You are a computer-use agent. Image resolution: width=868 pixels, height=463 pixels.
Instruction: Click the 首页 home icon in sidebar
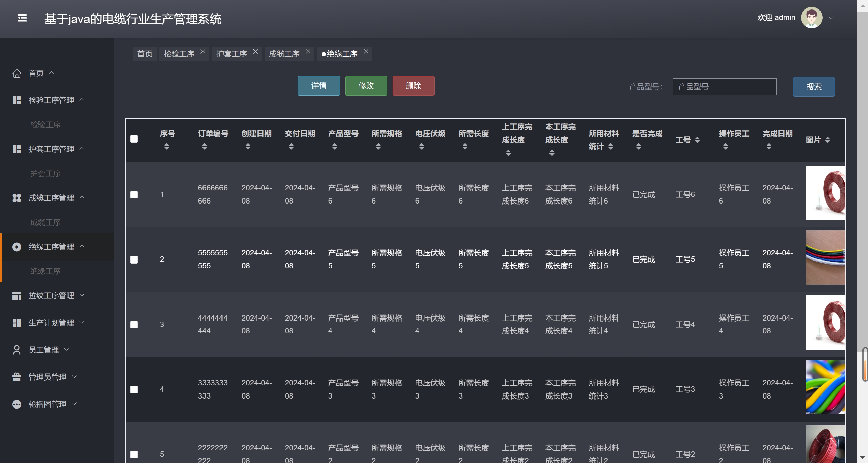17,73
